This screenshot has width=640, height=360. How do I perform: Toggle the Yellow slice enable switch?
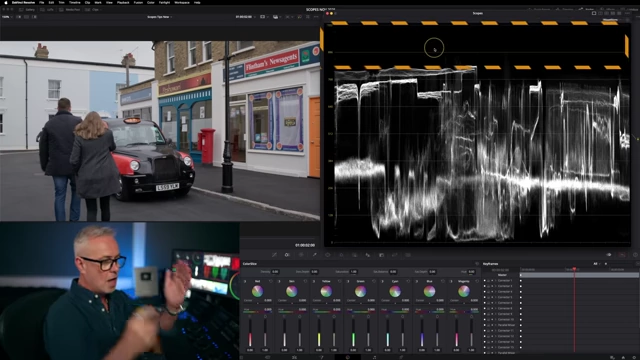point(314,281)
